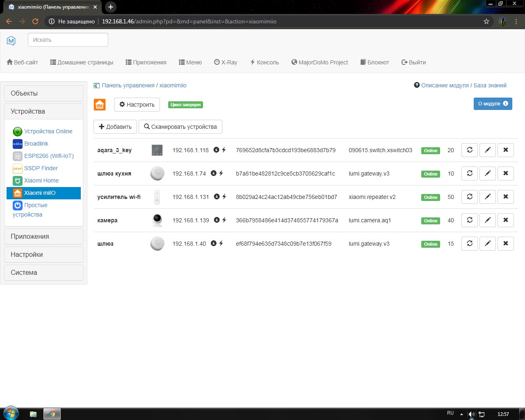Image resolution: width=525 pixels, height=420 pixels.
Task: Open Приложения in the top navigation bar
Action: click(x=146, y=62)
